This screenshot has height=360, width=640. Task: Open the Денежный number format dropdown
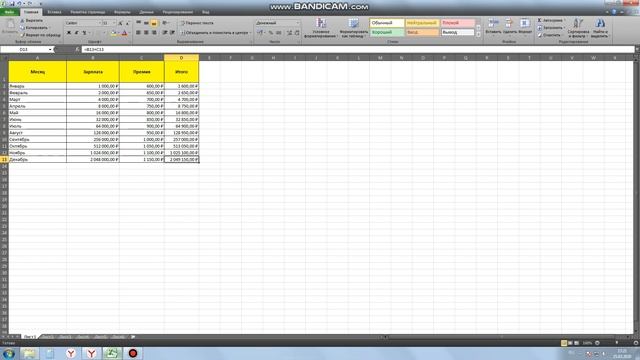tap(298, 23)
